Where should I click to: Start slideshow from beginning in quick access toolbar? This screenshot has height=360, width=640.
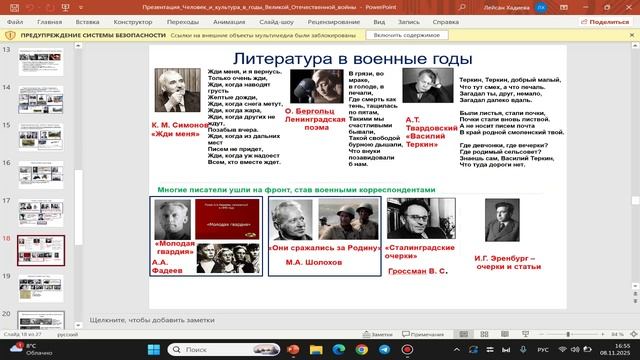pyautogui.click(x=65, y=7)
